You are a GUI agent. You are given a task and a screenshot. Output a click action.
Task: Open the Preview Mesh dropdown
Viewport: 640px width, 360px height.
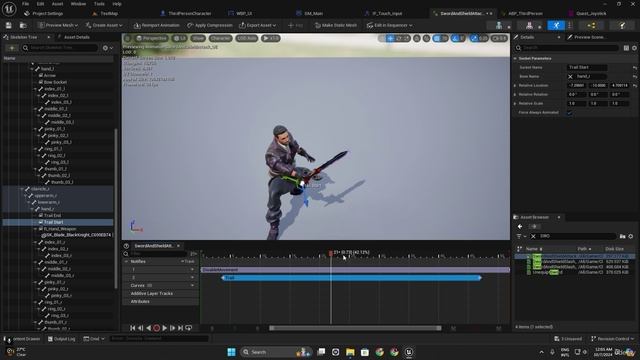pos(58,25)
